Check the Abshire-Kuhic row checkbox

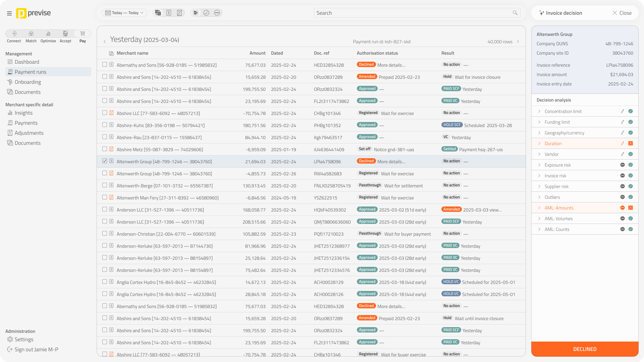coord(105,125)
